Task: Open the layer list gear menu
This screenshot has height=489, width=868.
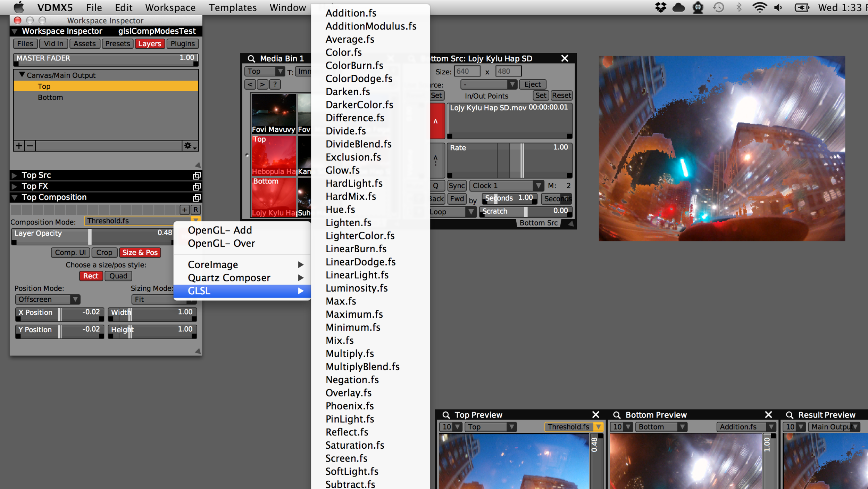Action: click(190, 146)
